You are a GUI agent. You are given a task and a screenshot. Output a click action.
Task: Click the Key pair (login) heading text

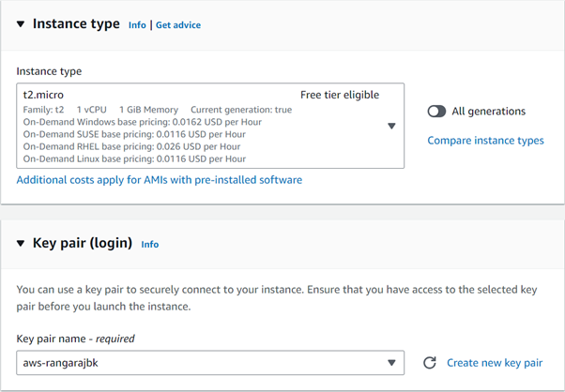click(x=83, y=243)
